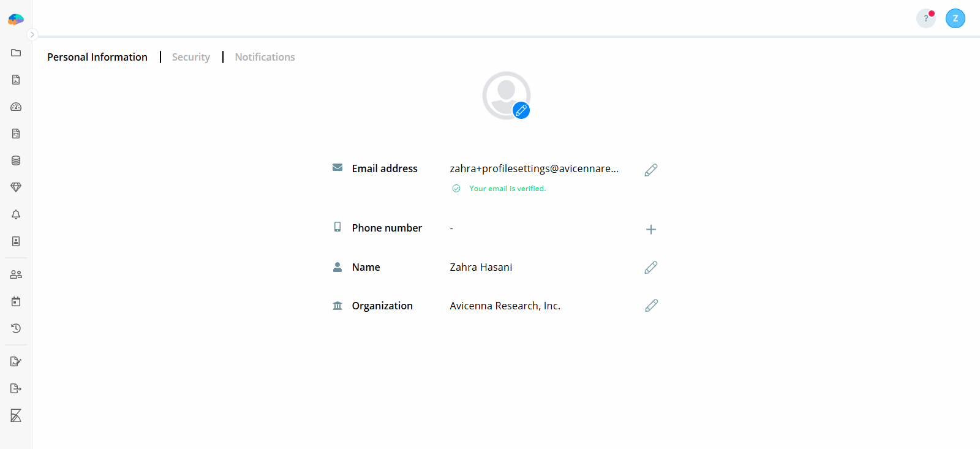
Task: Select the Personal Information tab
Action: point(97,57)
